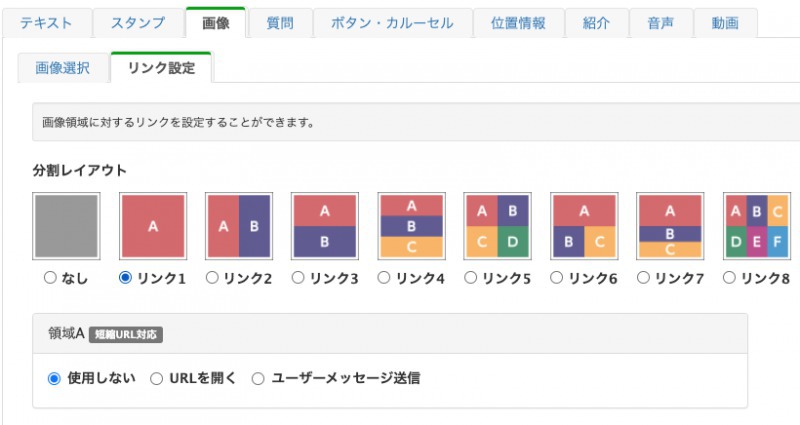
Task: Select the URLを開く radio option
Action: tap(157, 379)
